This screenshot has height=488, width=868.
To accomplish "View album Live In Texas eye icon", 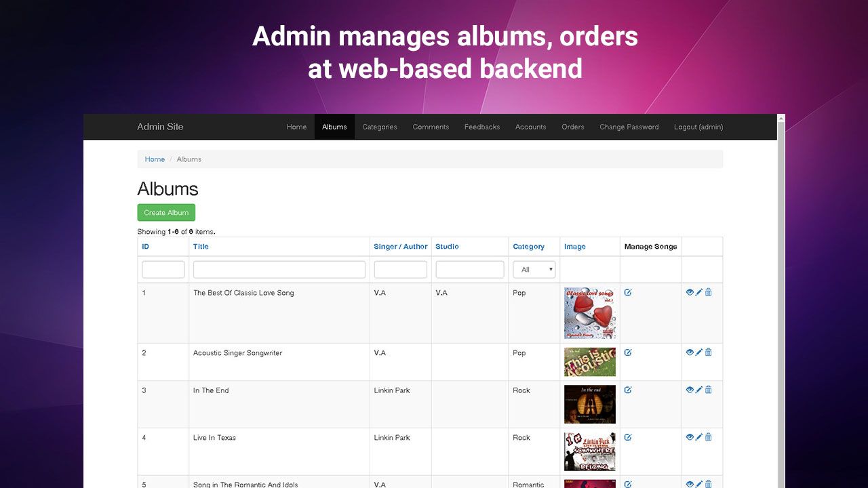I will coord(690,437).
